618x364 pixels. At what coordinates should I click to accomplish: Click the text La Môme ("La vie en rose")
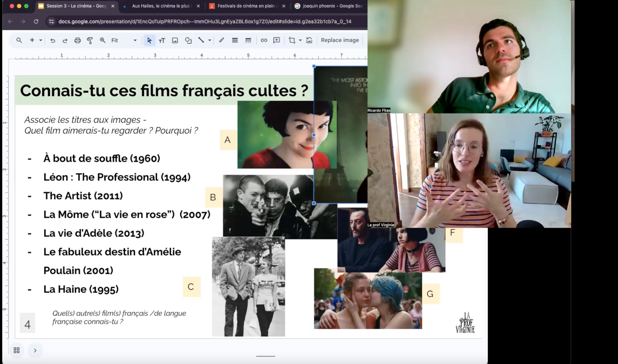tap(109, 214)
